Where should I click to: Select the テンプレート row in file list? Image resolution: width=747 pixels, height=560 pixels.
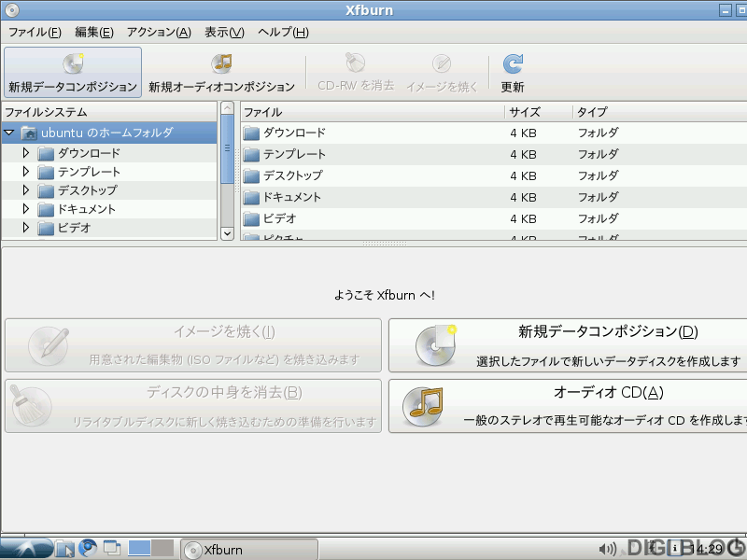tap(494, 154)
